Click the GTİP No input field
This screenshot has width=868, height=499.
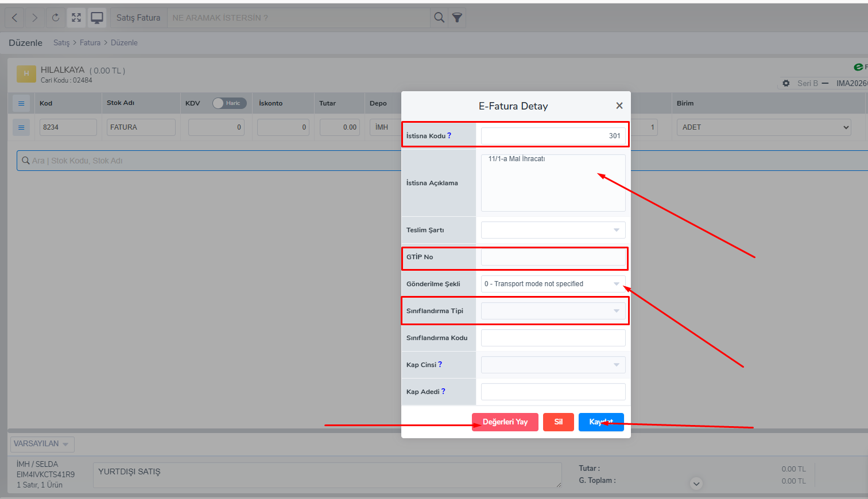[x=553, y=257]
